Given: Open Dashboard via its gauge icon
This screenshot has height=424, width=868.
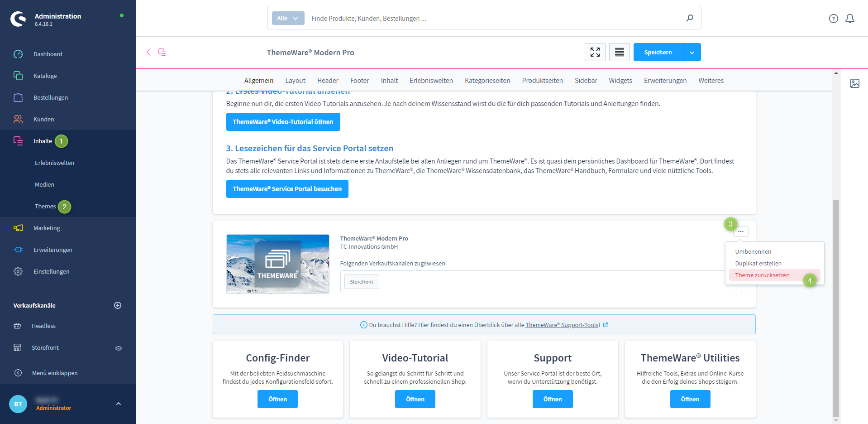Looking at the screenshot, I should tap(18, 54).
